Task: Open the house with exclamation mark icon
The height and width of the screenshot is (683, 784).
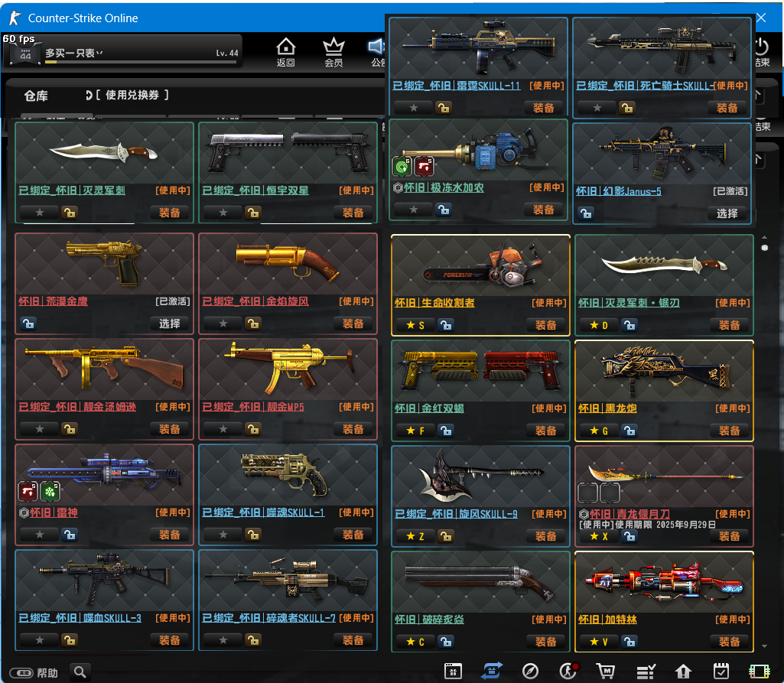Action: point(683,671)
